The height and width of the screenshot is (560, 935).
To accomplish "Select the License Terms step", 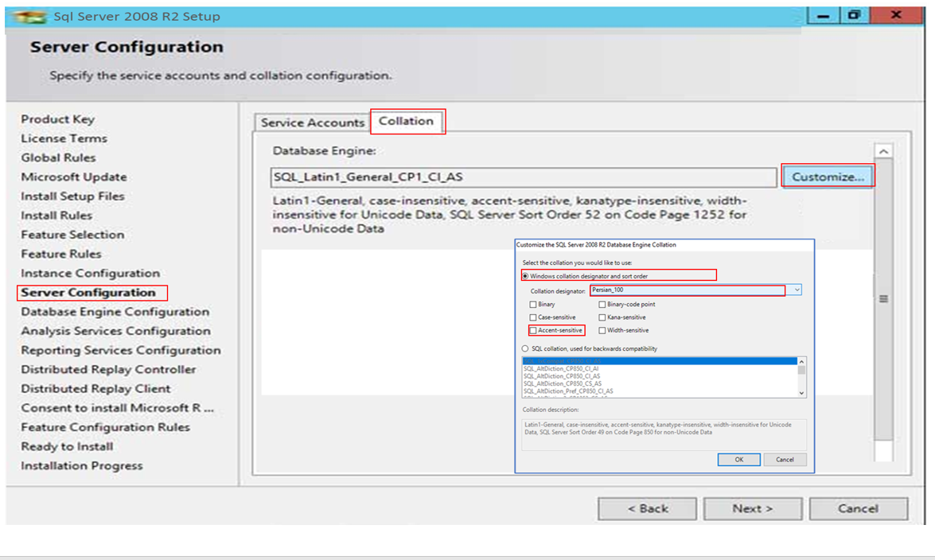I will (64, 138).
